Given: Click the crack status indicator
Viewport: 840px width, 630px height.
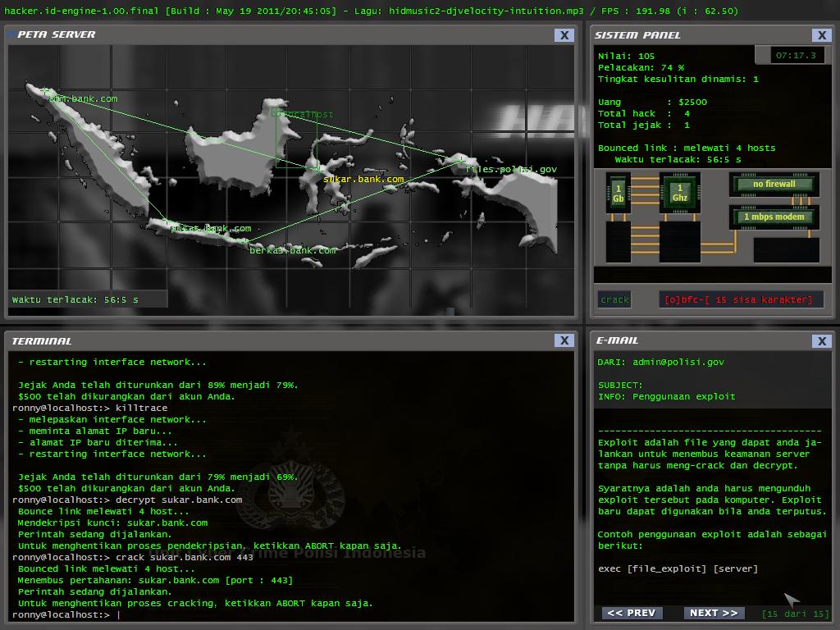Looking at the screenshot, I should tap(614, 300).
